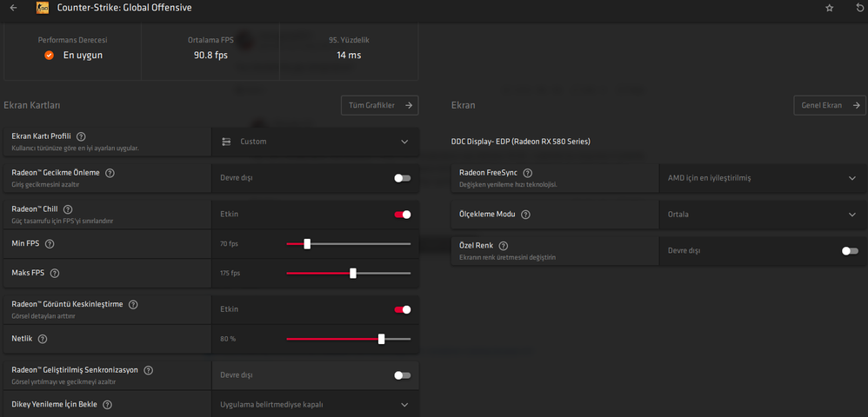Open help icon next to Maks FPS
Screen dimensions: 868x417
click(x=54, y=273)
